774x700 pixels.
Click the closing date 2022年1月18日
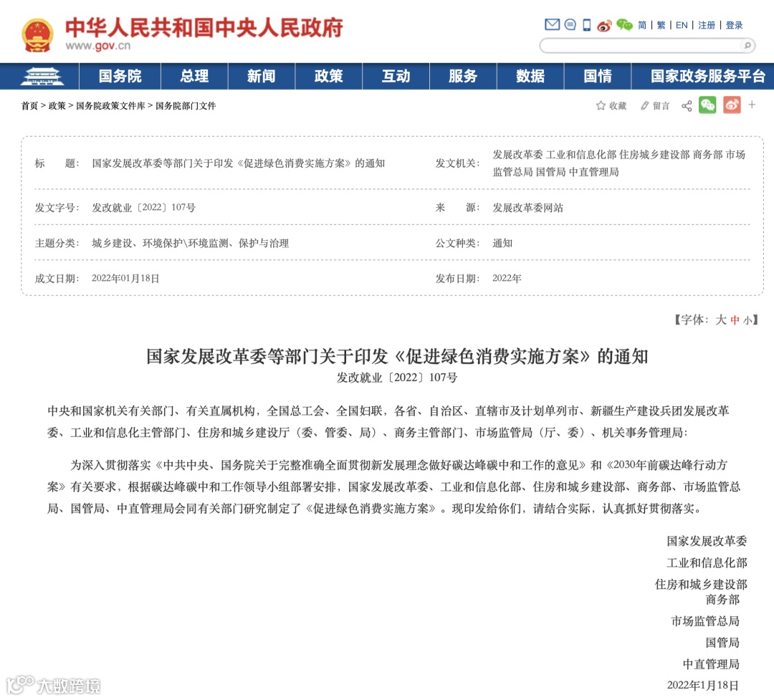(x=703, y=685)
